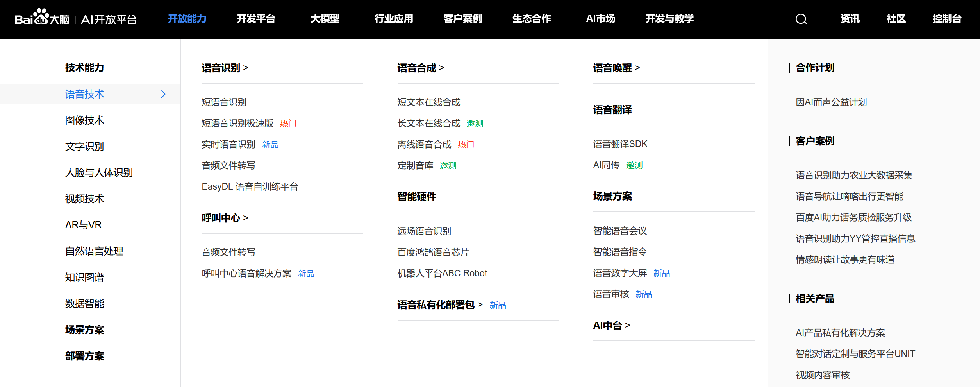The height and width of the screenshot is (387, 980).
Task: Open the 大模型 top menu
Action: pos(325,19)
